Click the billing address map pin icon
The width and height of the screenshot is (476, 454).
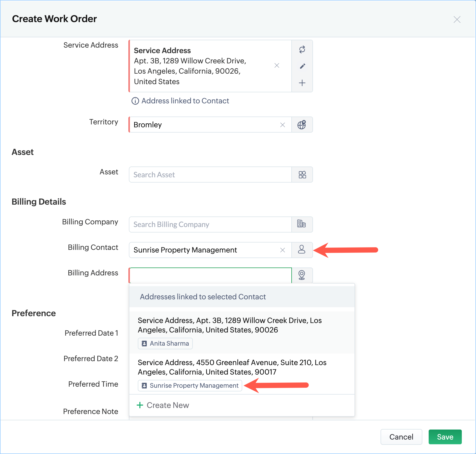coord(302,275)
